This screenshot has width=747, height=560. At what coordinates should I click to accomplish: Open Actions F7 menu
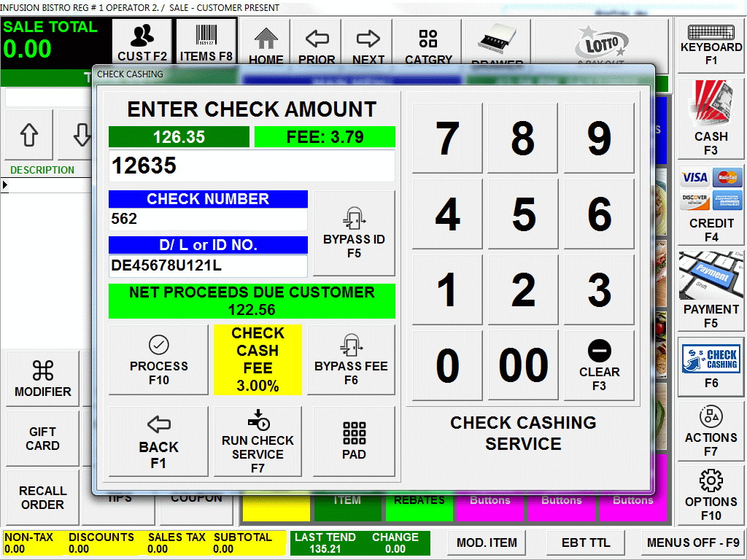(711, 432)
